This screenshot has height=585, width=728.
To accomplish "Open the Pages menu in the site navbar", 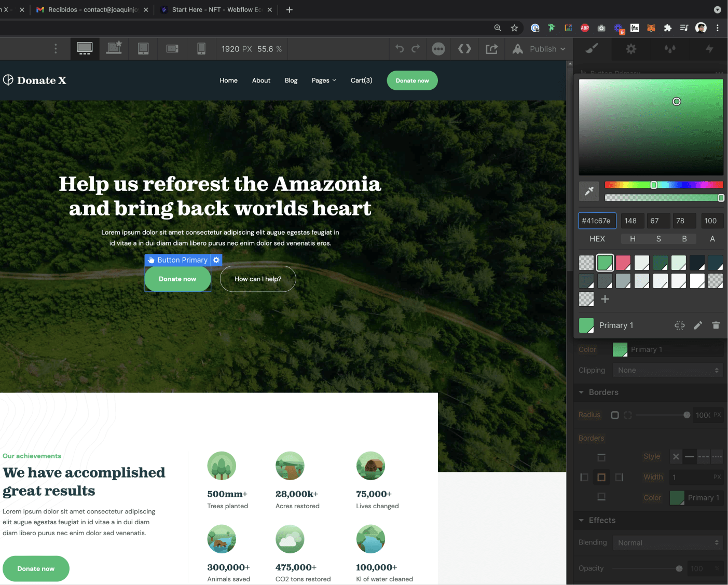I will click(324, 80).
